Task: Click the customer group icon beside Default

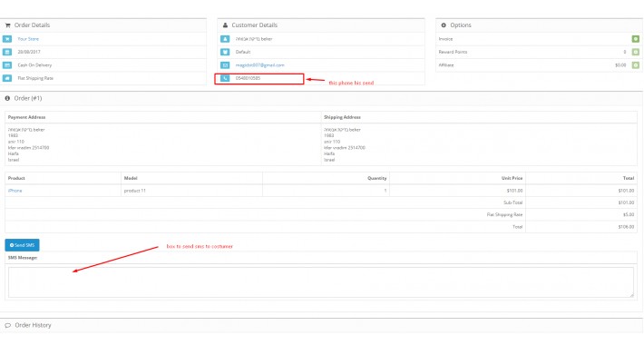Action: (x=225, y=53)
